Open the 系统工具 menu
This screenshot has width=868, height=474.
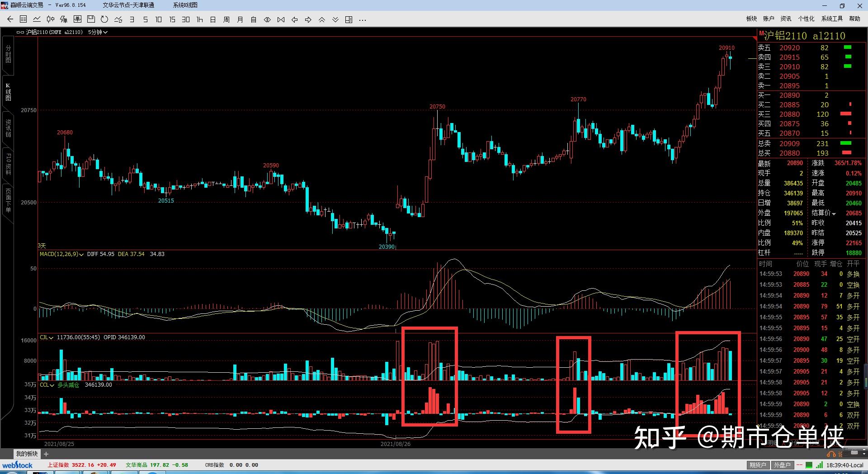pyautogui.click(x=832, y=19)
